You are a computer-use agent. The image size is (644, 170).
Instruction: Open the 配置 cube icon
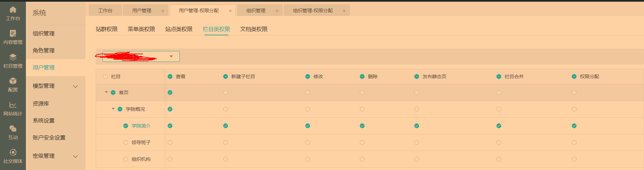pyautogui.click(x=13, y=81)
